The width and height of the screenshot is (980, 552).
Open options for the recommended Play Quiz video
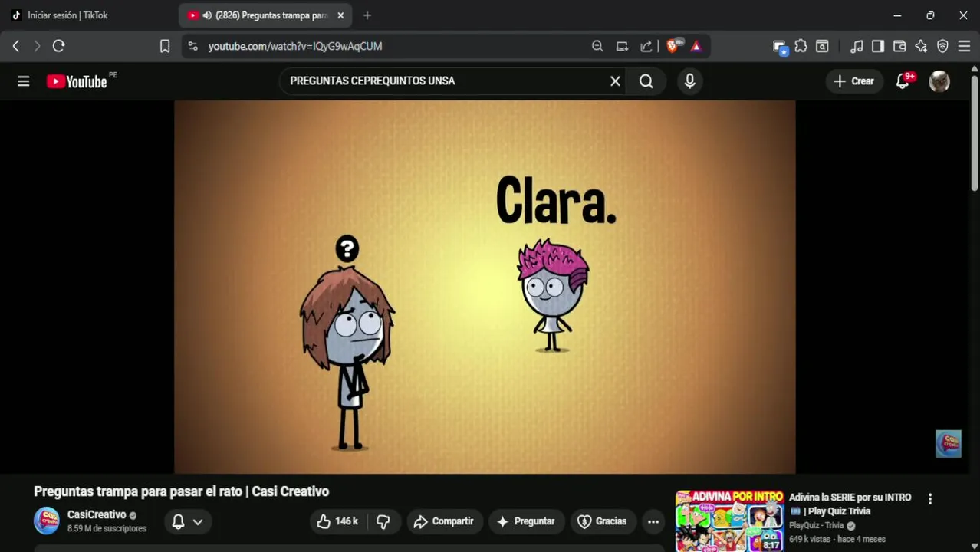click(x=930, y=499)
